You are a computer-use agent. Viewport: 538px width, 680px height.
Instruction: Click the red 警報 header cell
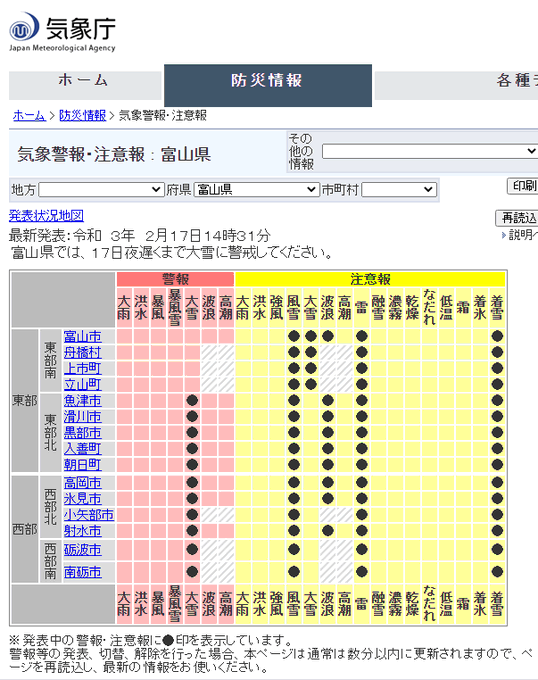(175, 279)
